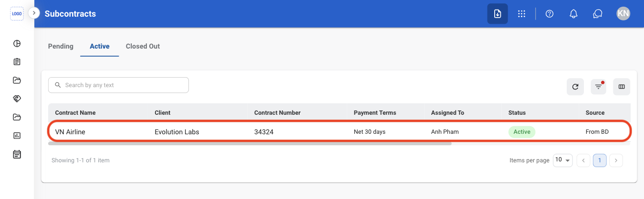Open the KN user avatar menu

tap(623, 13)
